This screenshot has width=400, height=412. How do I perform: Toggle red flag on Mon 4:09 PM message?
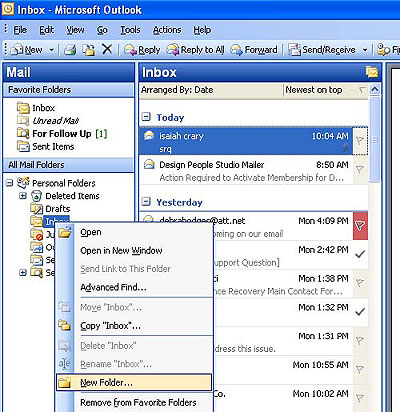point(360,225)
